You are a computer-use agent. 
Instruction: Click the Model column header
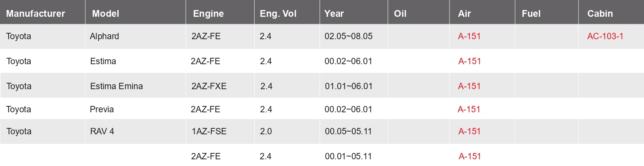click(105, 14)
